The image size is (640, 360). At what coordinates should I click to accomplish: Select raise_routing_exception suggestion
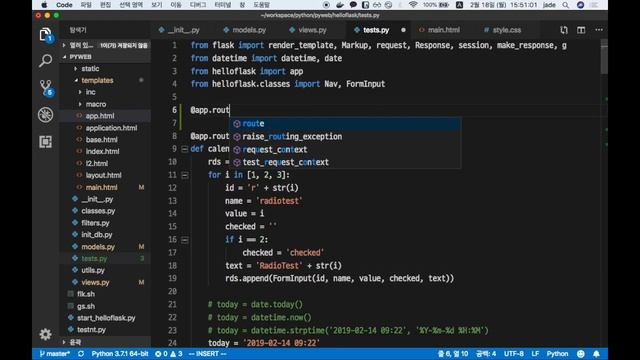tap(345, 136)
